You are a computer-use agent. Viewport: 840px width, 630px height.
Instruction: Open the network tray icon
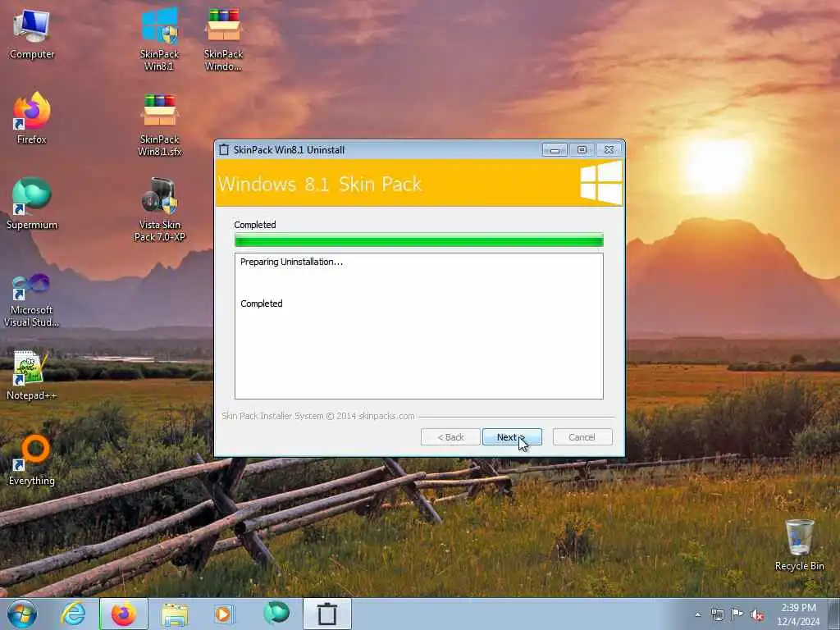[x=717, y=615]
